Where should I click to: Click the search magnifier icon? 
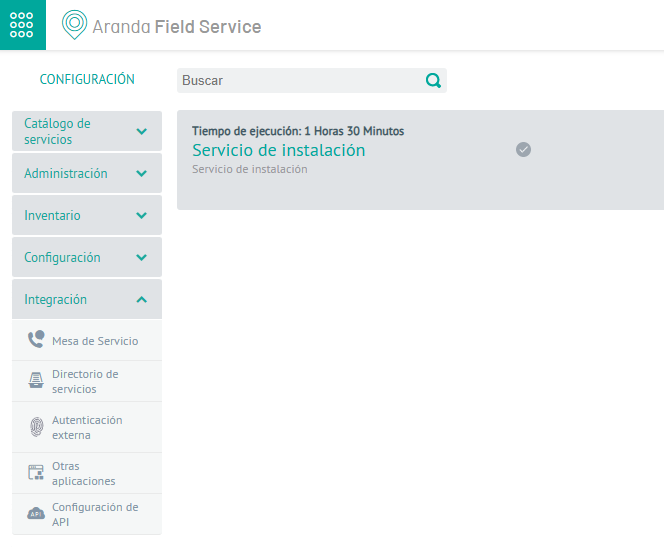[433, 80]
